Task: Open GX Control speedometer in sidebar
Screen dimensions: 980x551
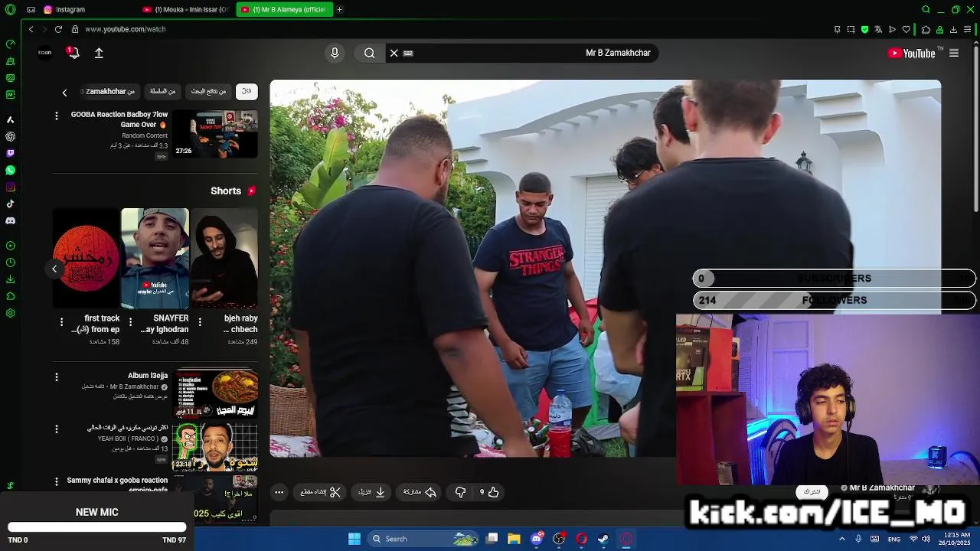Action: pos(10,44)
